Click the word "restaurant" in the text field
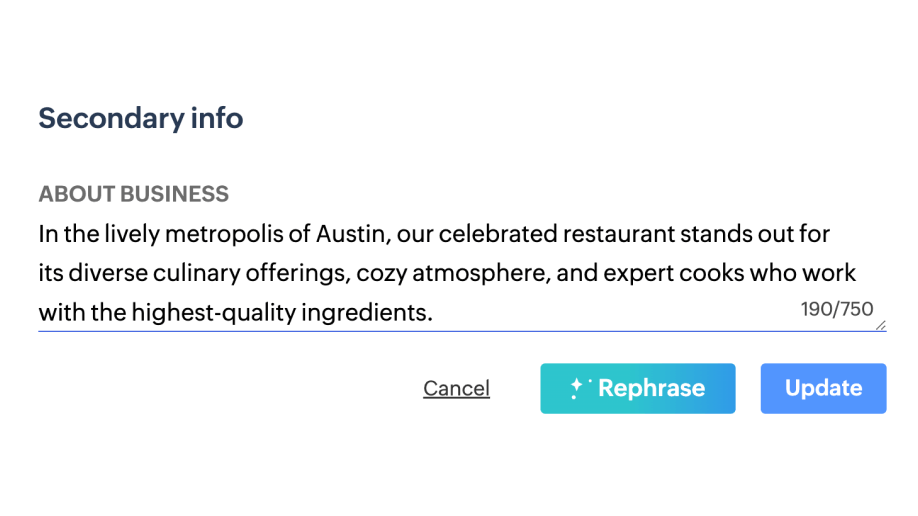 [618, 235]
